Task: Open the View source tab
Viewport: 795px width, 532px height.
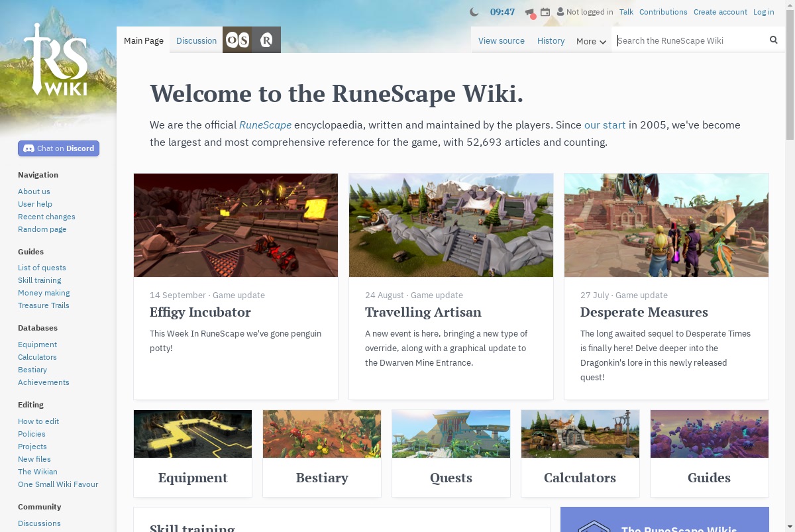Action: coord(502,40)
